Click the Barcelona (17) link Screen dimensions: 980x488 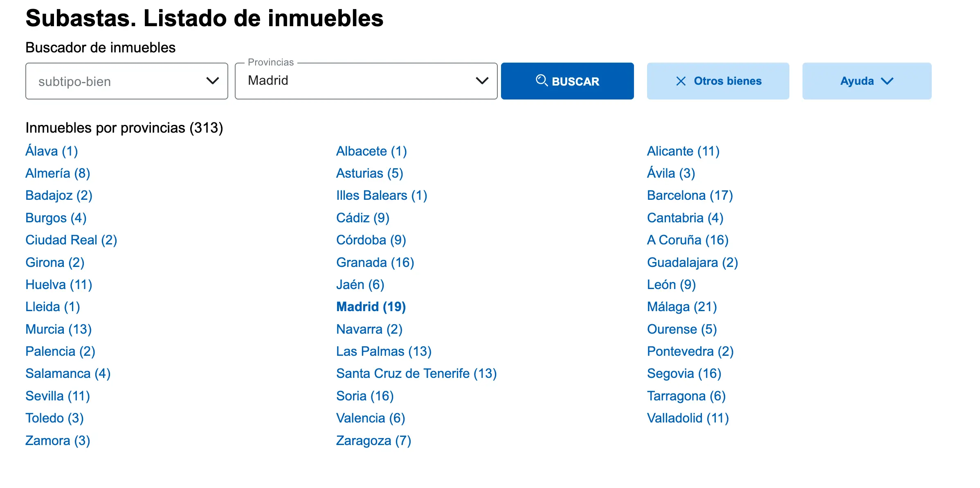(690, 195)
